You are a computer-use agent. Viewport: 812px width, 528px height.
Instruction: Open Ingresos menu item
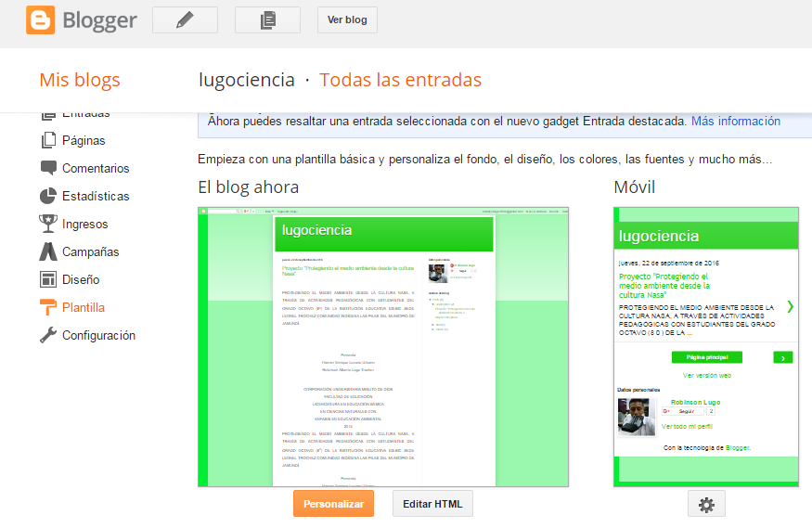tap(85, 225)
